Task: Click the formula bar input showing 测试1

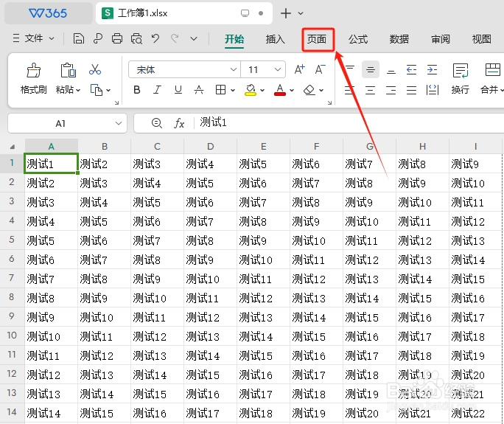Action: 349,123
